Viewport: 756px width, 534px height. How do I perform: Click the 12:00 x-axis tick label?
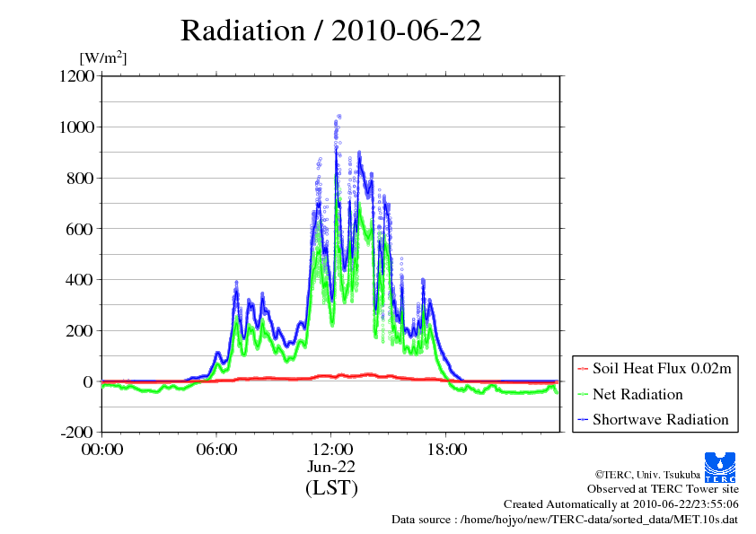pyautogui.click(x=331, y=450)
